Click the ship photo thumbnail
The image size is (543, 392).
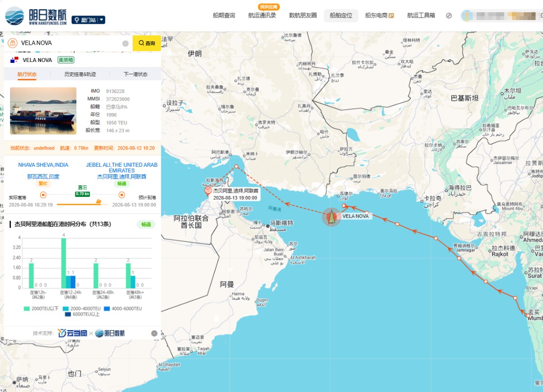pyautogui.click(x=43, y=111)
